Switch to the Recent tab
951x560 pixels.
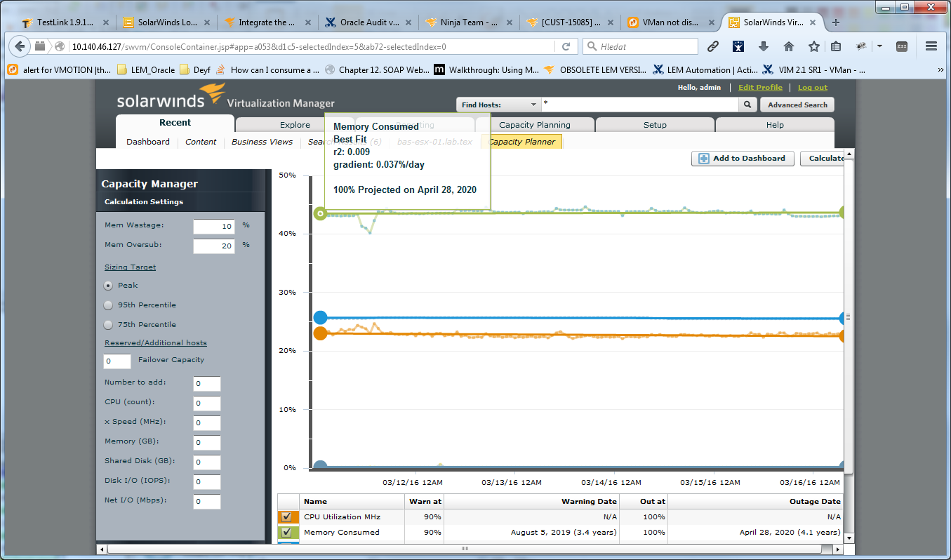pos(175,123)
